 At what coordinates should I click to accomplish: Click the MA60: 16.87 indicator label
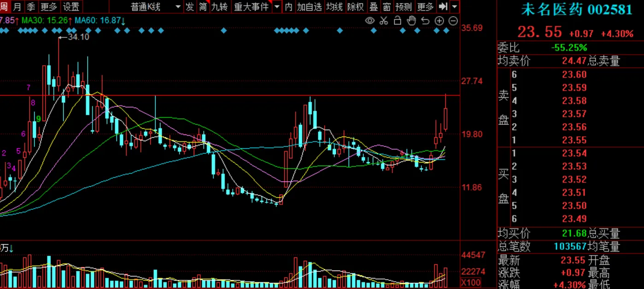point(100,20)
